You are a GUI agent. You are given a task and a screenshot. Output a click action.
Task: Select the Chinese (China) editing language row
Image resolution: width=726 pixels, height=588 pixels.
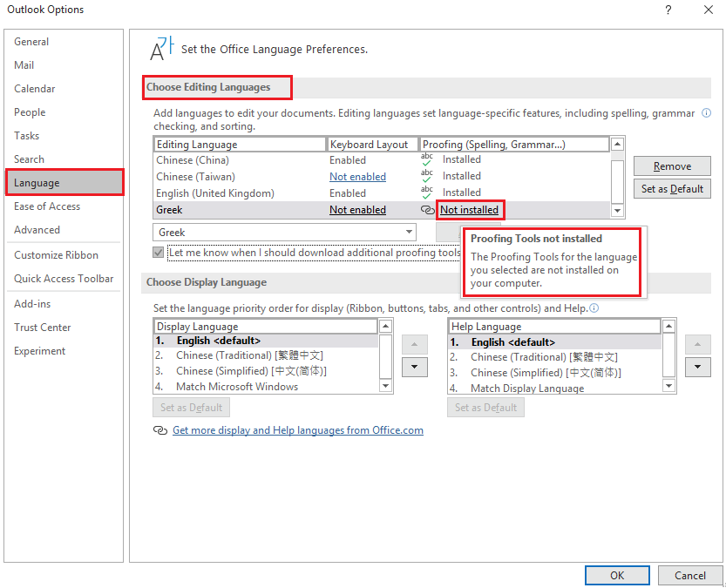pos(382,160)
